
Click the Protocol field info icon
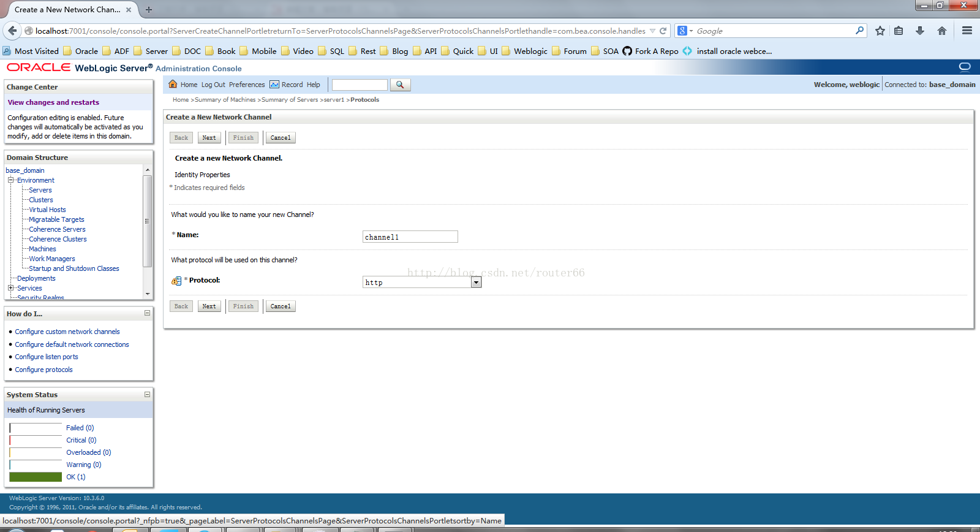[x=176, y=281]
